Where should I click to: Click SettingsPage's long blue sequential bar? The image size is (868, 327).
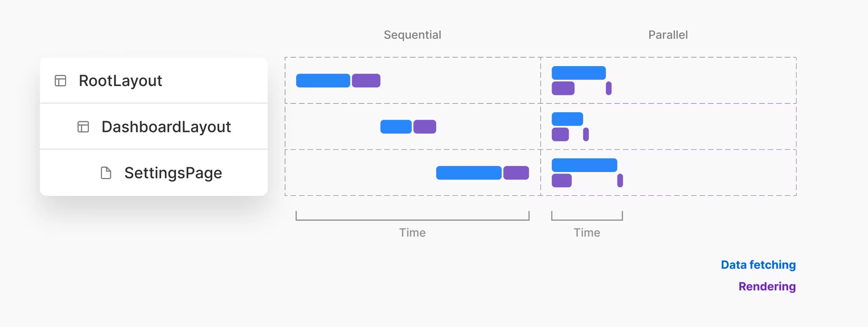[469, 173]
